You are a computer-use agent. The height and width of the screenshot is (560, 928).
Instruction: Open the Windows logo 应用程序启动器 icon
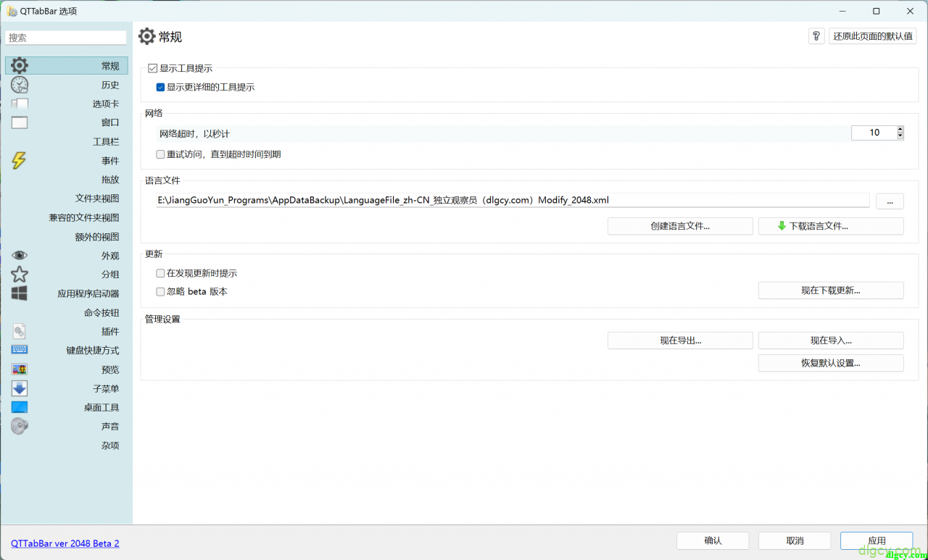[20, 293]
